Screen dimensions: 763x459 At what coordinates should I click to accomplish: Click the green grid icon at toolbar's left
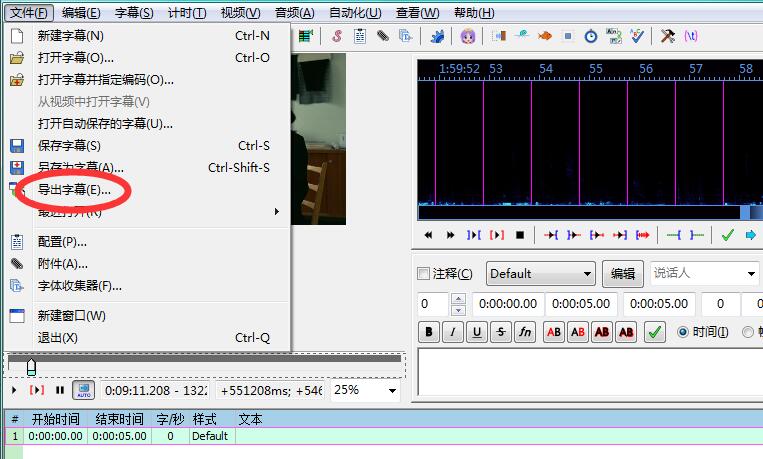pyautogui.click(x=306, y=36)
